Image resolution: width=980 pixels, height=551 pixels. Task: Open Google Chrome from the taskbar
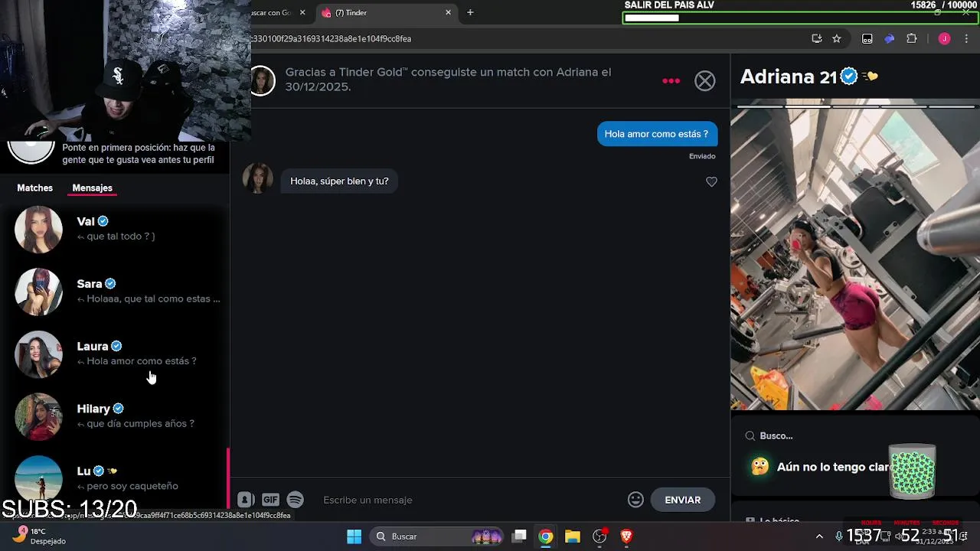click(545, 536)
